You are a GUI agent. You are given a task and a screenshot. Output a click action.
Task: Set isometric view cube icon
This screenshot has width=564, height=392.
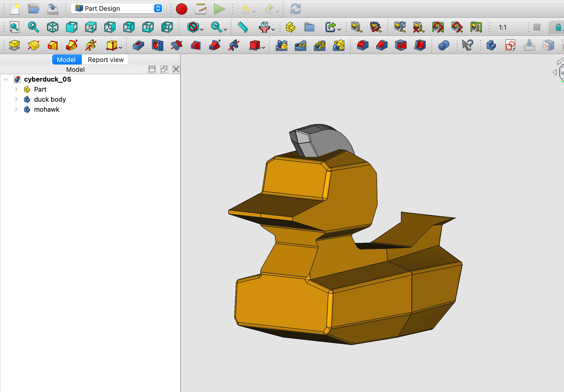pos(53,27)
